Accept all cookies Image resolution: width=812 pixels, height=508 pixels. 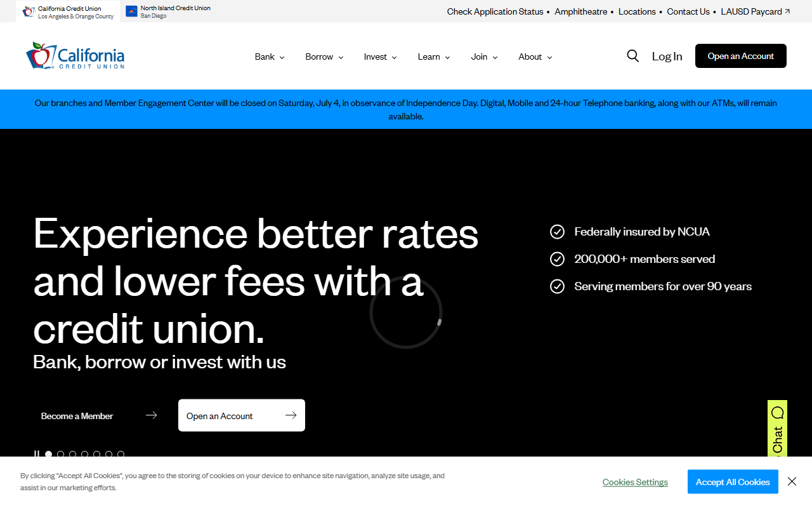coord(733,482)
